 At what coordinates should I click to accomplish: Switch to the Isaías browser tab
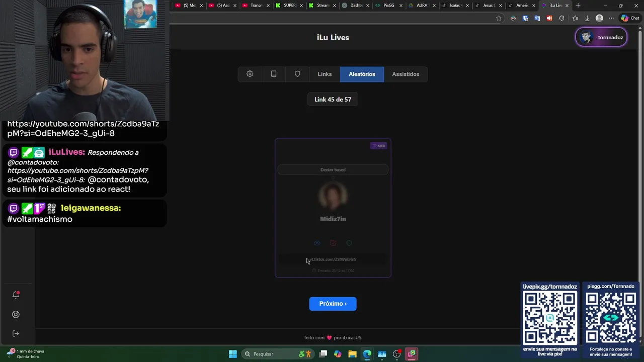click(455, 6)
